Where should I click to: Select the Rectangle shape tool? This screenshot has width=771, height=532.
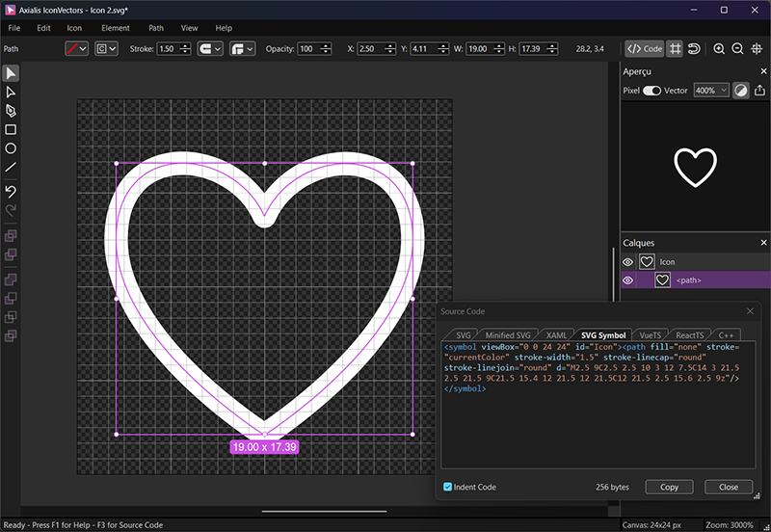(11, 129)
